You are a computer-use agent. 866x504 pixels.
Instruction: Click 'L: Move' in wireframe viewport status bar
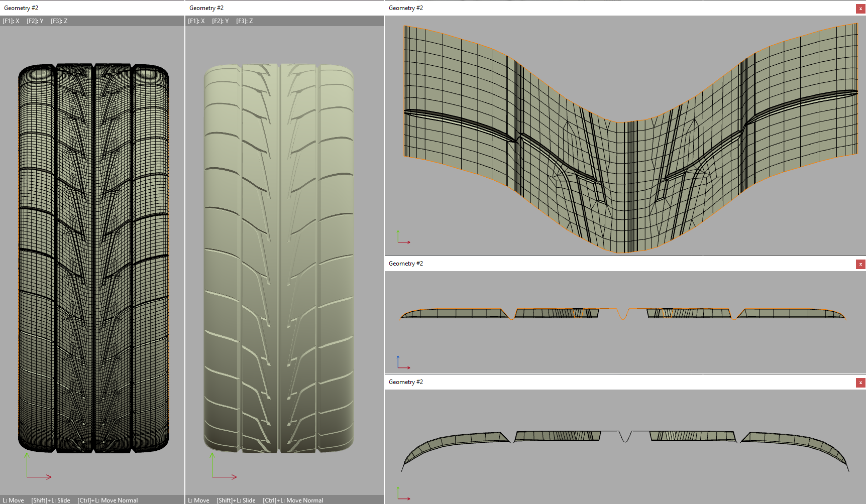click(13, 500)
